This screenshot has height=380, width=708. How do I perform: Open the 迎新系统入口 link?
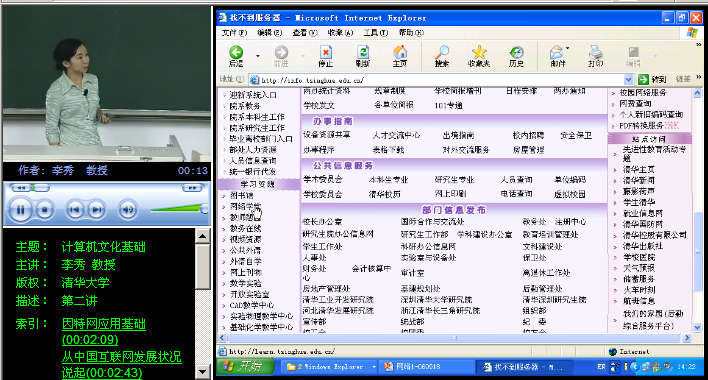pyautogui.click(x=253, y=95)
